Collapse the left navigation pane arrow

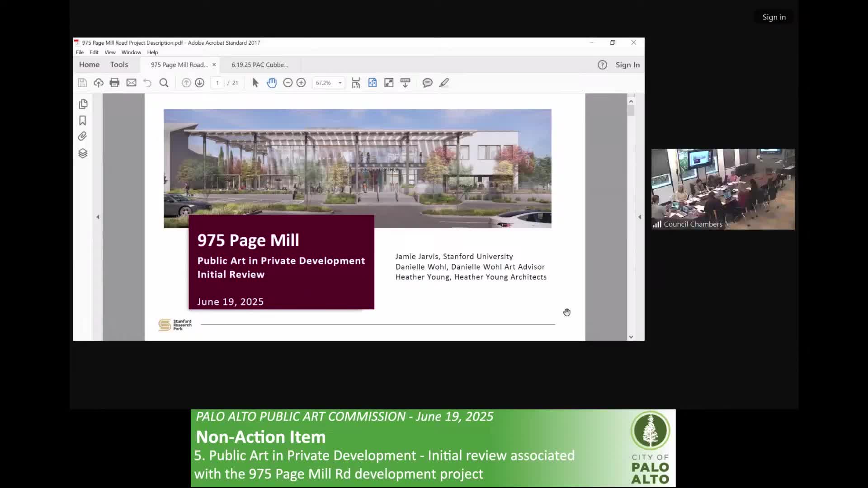point(98,217)
